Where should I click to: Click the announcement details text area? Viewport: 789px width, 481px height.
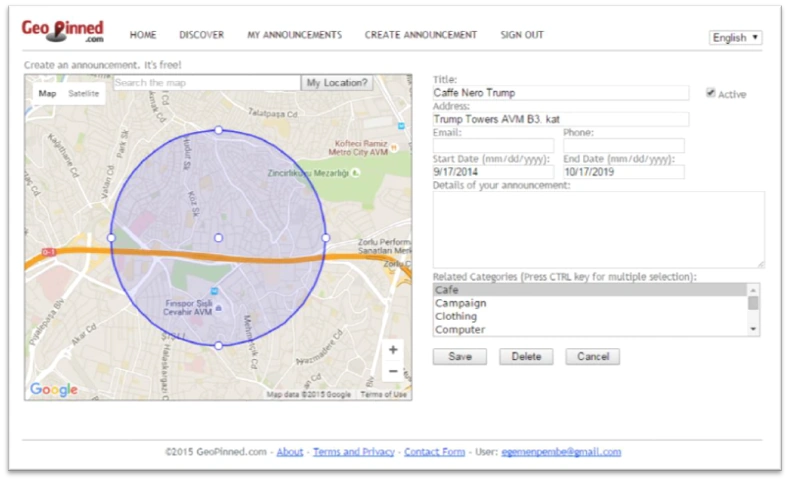pos(599,229)
